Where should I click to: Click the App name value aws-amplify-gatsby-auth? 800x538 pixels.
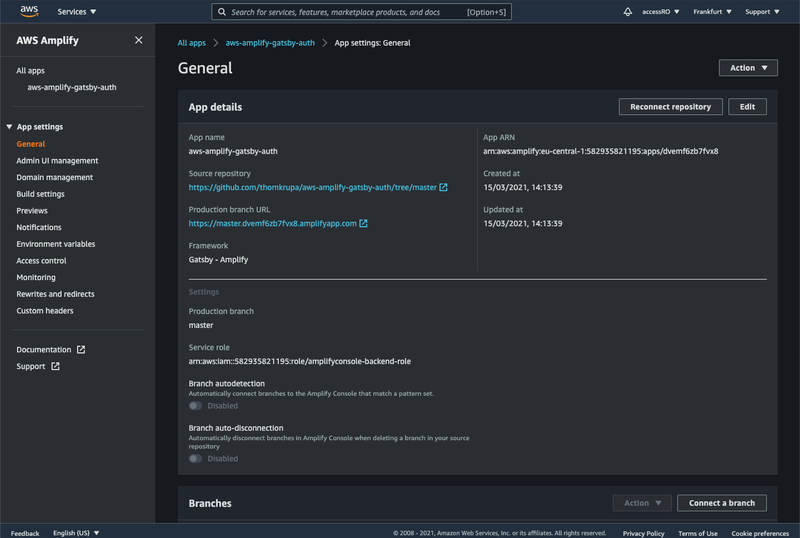pyautogui.click(x=233, y=151)
